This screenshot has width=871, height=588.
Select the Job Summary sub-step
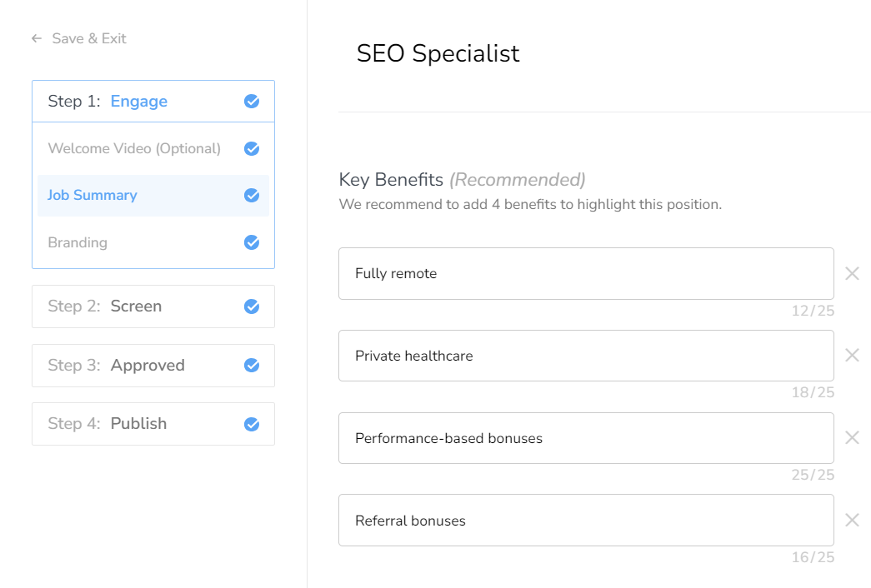(x=93, y=196)
